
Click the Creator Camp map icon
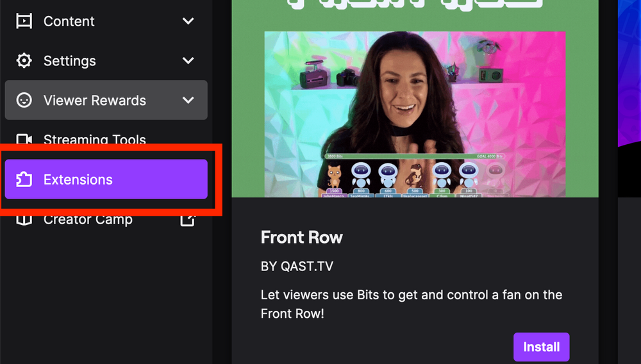[24, 220]
